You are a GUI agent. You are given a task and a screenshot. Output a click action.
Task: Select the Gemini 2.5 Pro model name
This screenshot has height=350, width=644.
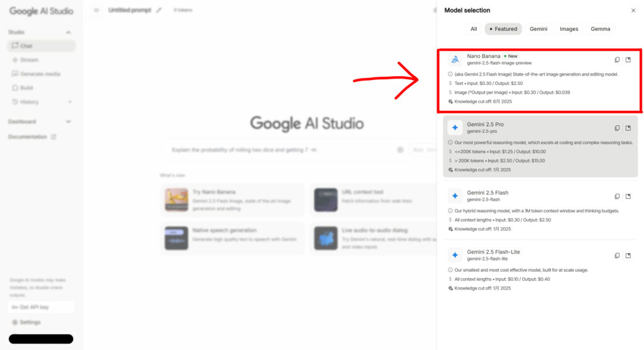485,124
